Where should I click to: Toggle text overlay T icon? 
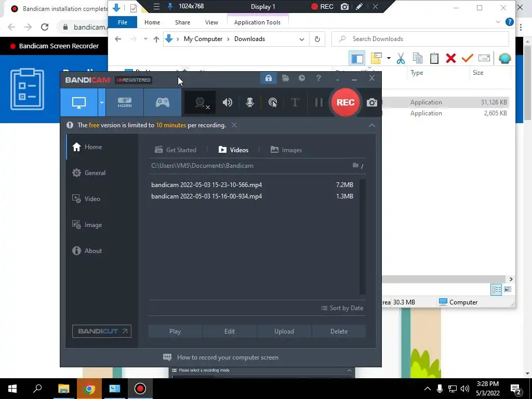[295, 102]
